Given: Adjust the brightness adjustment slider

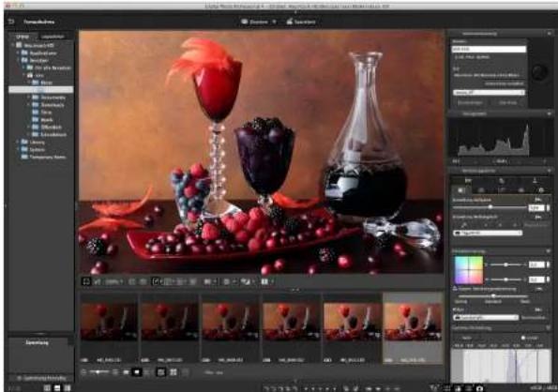Looking at the screenshot, I should (x=490, y=207).
